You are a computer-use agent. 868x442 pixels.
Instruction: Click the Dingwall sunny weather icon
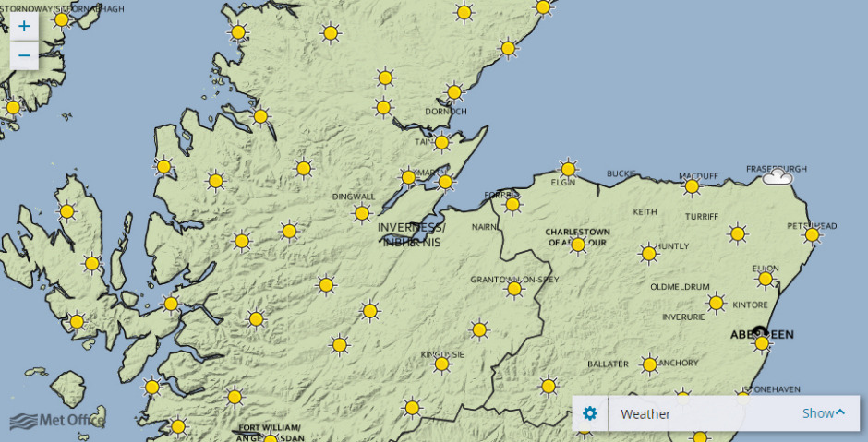pyautogui.click(x=362, y=214)
